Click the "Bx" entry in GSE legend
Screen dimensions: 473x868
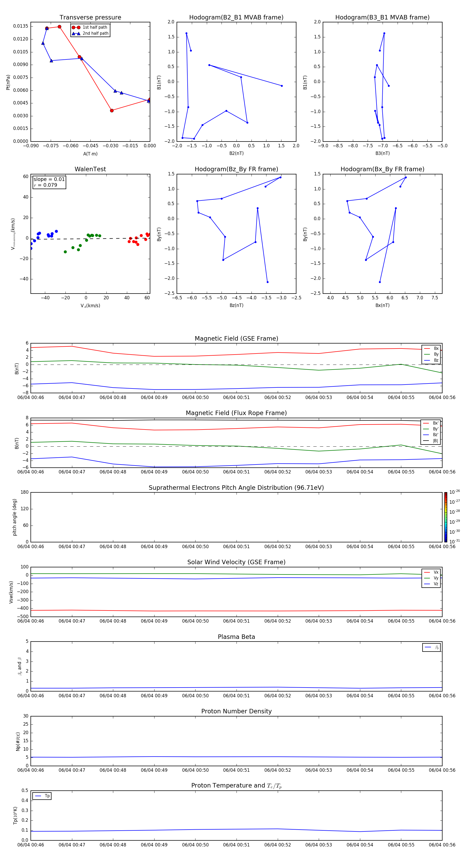coord(431,349)
